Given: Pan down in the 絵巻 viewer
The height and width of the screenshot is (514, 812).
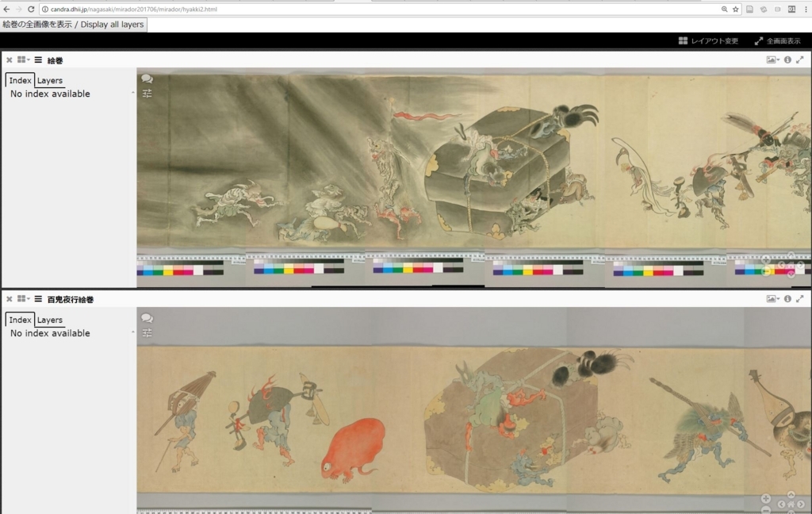Looking at the screenshot, I should pos(791,274).
